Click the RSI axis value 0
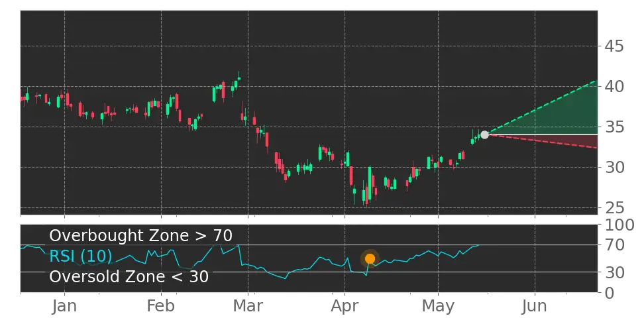This screenshot has width=644, height=322. point(609,293)
